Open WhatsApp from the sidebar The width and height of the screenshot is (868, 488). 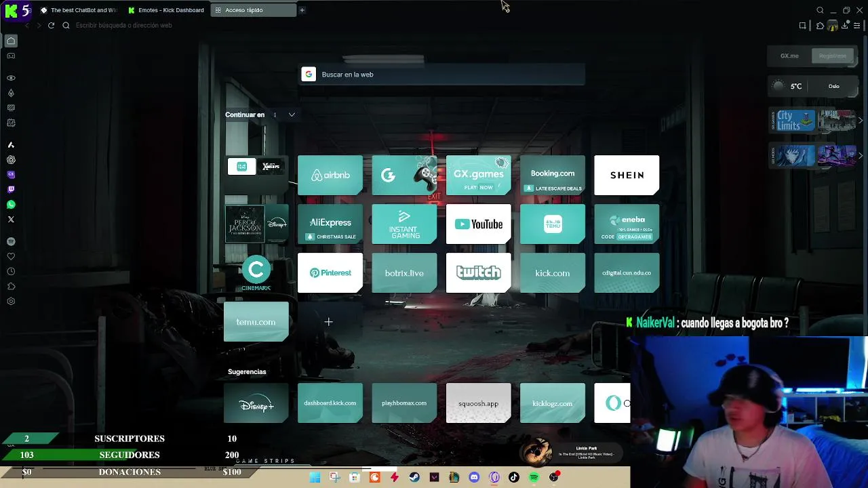(11, 205)
